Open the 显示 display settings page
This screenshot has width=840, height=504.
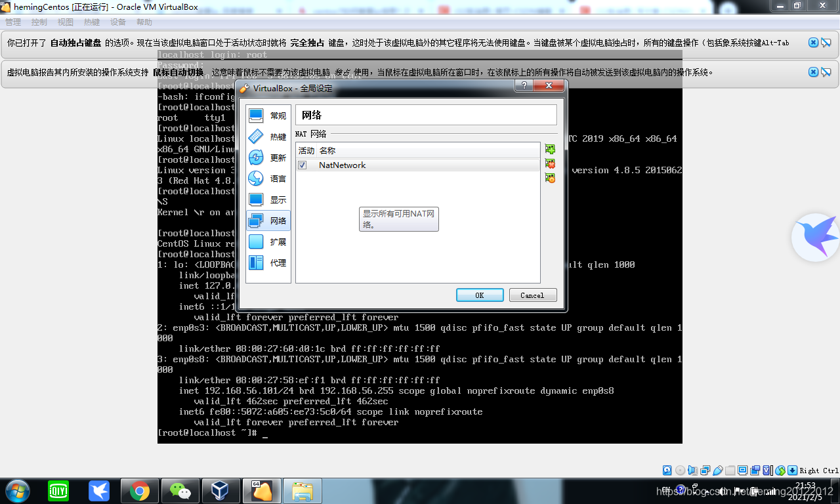pyautogui.click(x=268, y=199)
